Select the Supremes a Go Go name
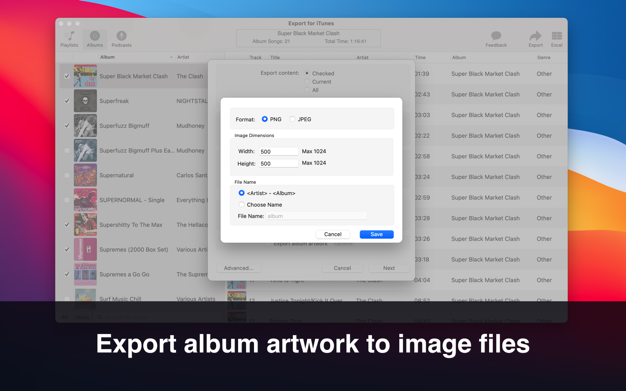The height and width of the screenshot is (391, 626). click(x=124, y=274)
